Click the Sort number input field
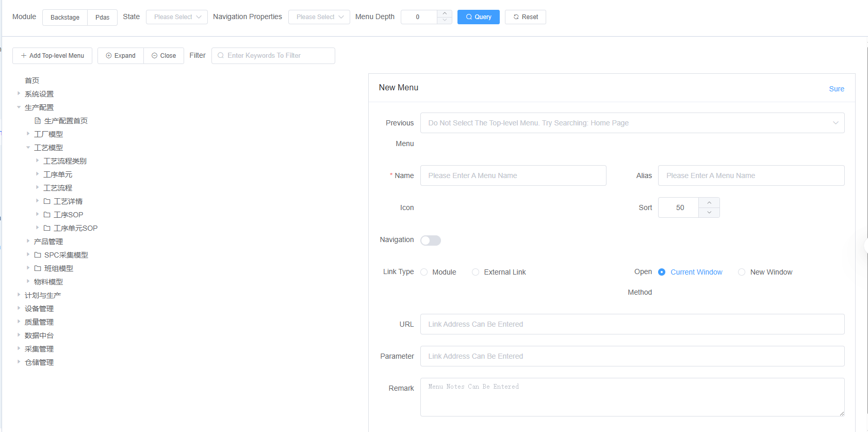 point(679,207)
